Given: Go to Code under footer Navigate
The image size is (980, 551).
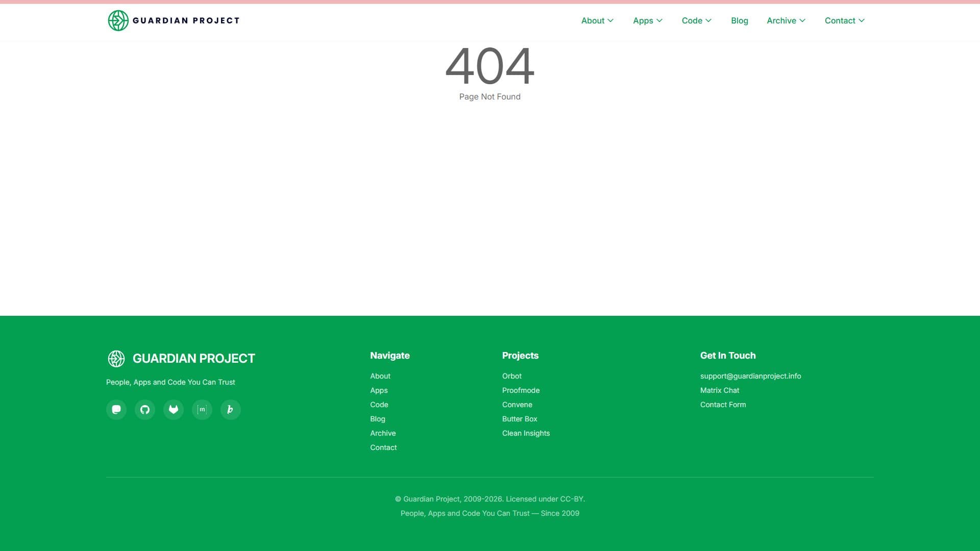Looking at the screenshot, I should (x=379, y=405).
